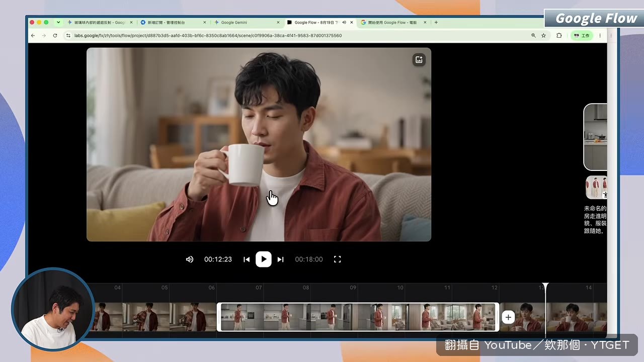The width and height of the screenshot is (644, 362).
Task: Skip to the previous clip
Action: click(247, 259)
